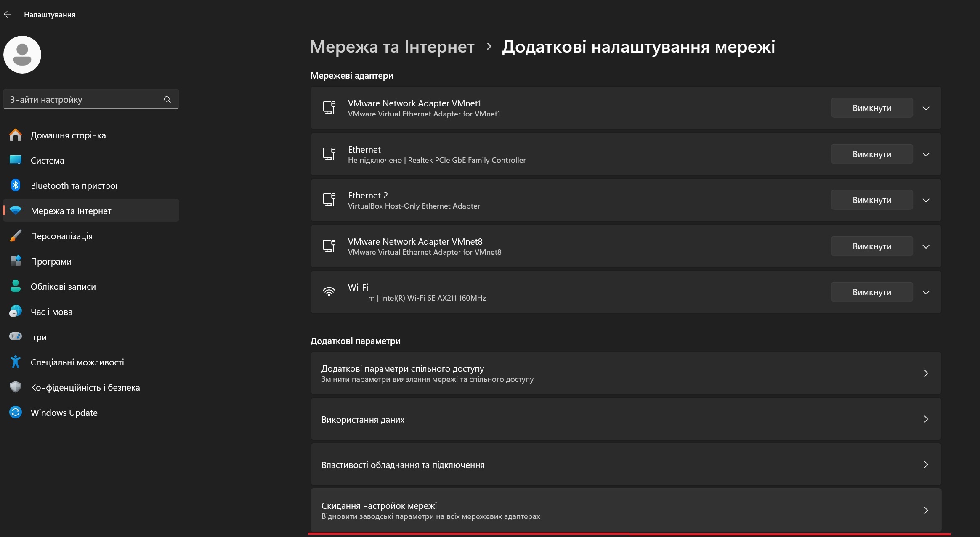The height and width of the screenshot is (537, 980).
Task: Open Використання даних page
Action: coord(626,419)
